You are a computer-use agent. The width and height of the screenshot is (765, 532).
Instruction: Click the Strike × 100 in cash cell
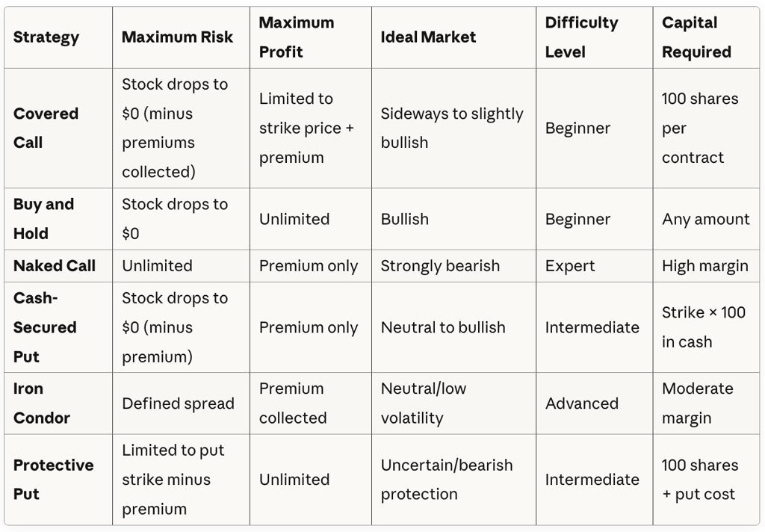pos(703,327)
